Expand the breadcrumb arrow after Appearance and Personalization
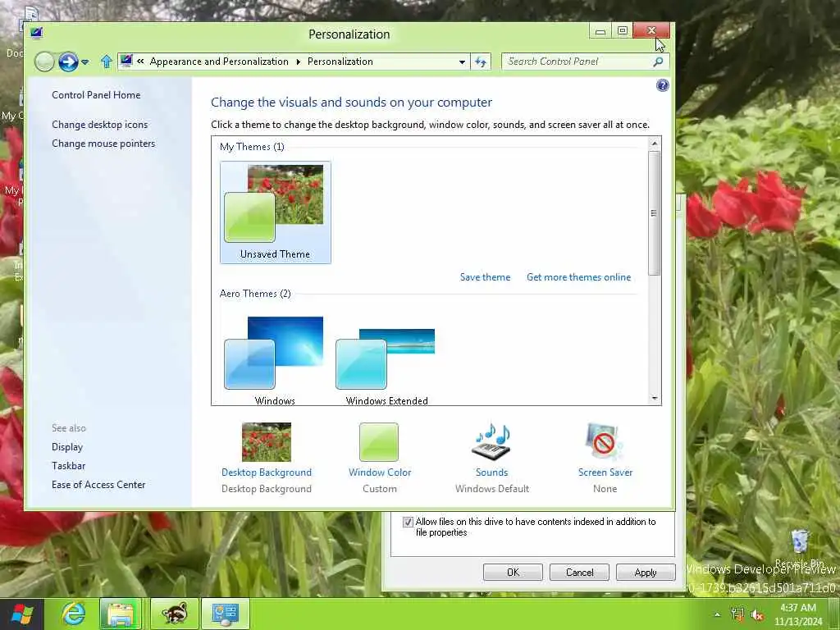This screenshot has width=840, height=630. click(x=299, y=62)
